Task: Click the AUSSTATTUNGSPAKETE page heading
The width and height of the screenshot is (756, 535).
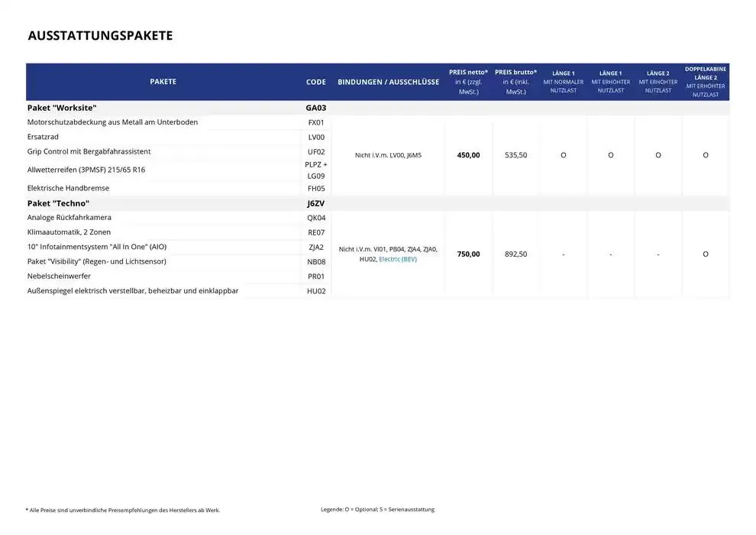Action: coord(100,36)
